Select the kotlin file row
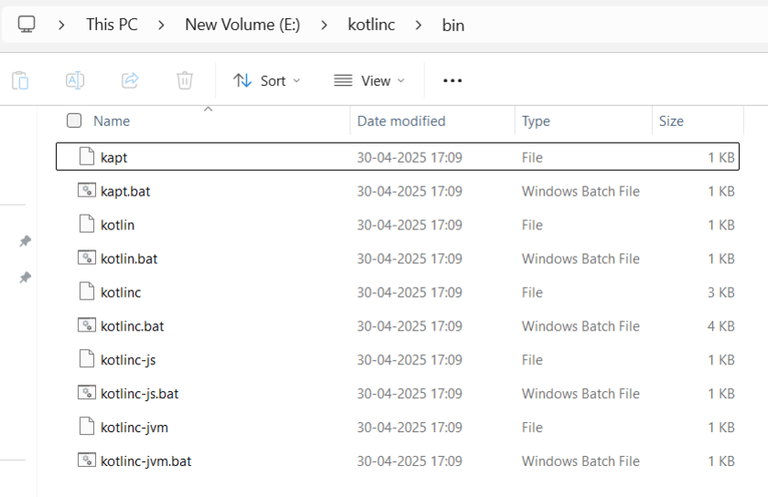Screen dimensions: 768x497 117,225
